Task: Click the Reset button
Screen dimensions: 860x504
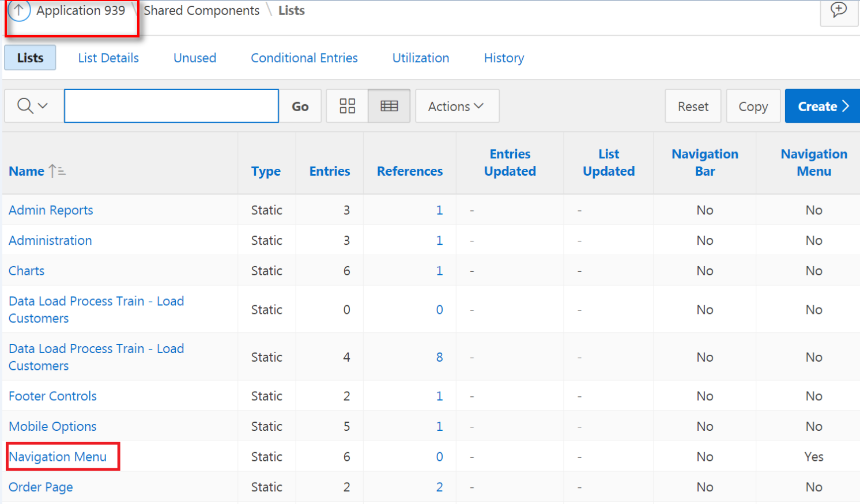Action: (x=693, y=106)
